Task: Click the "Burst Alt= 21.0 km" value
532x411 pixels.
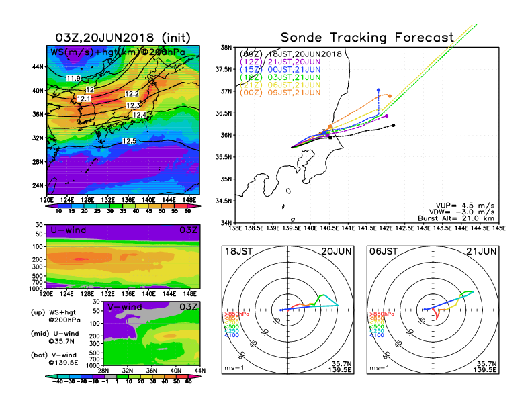Action: tap(456, 218)
